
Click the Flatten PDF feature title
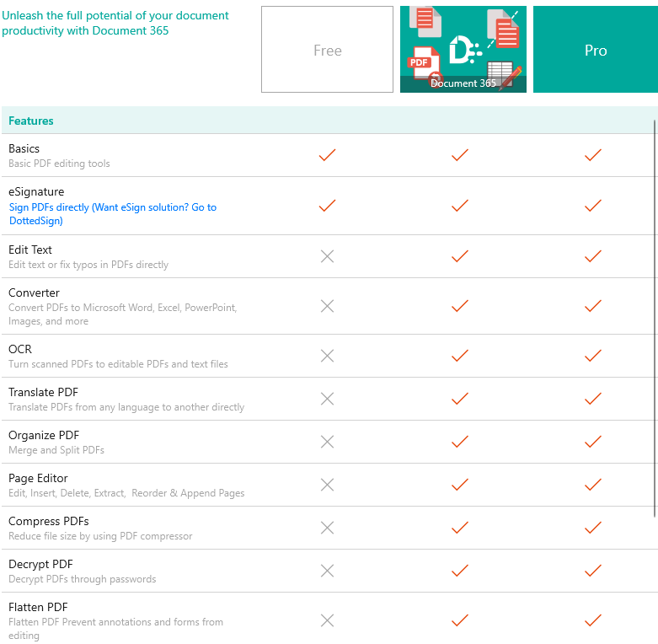pyautogui.click(x=38, y=607)
